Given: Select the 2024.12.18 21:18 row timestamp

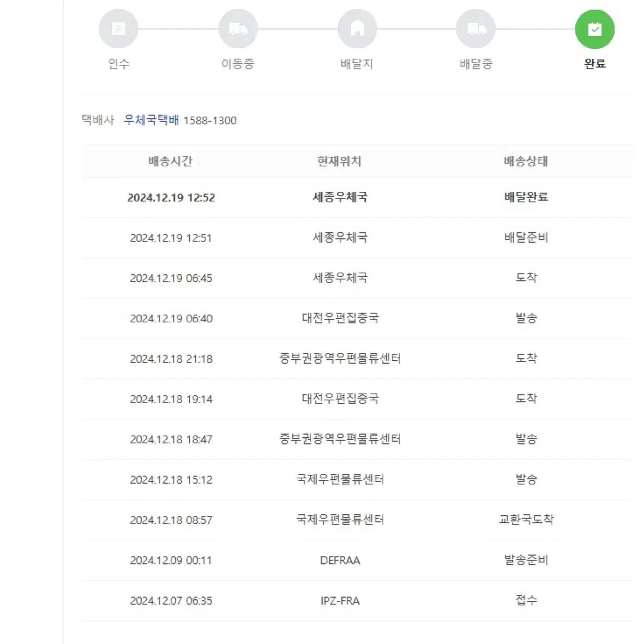Looking at the screenshot, I should [171, 359].
